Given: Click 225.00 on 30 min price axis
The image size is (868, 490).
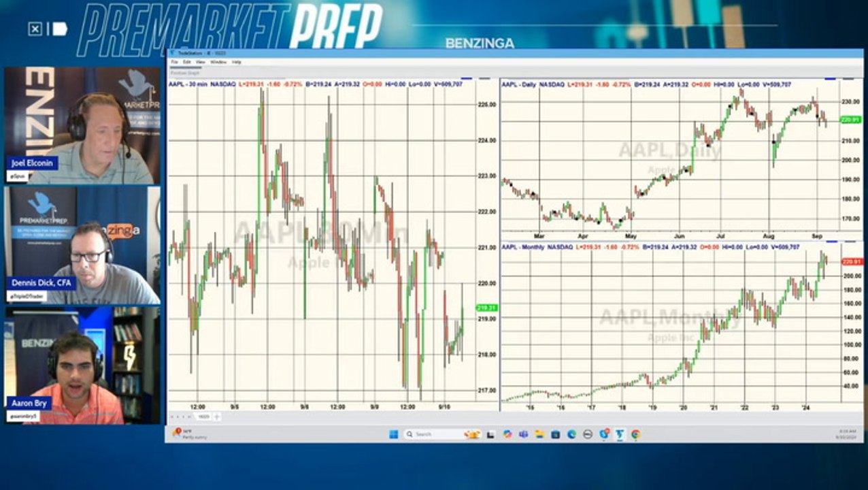Looking at the screenshot, I should pyautogui.click(x=487, y=104).
